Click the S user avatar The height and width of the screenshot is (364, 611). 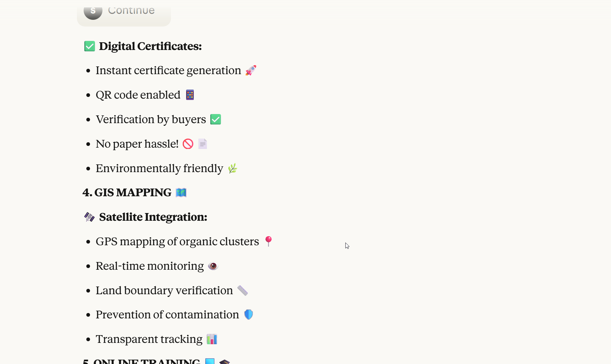pos(93,11)
